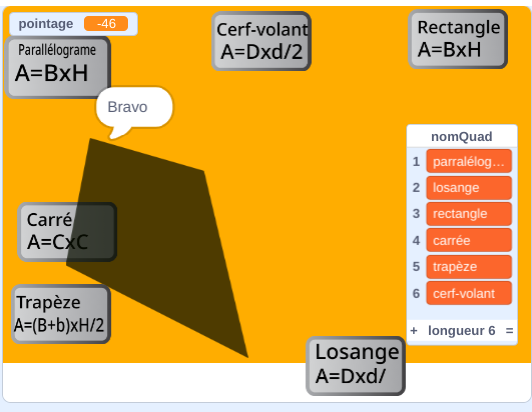Select list item 5 trapèze

click(x=469, y=267)
